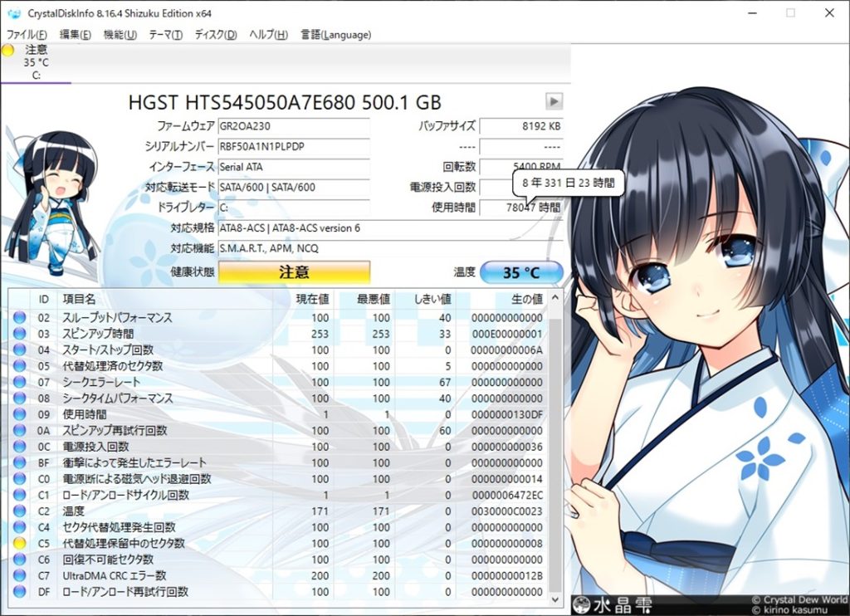The image size is (850, 616).
Task: Click the blue status icon for C0 row
Action: pos(20,479)
